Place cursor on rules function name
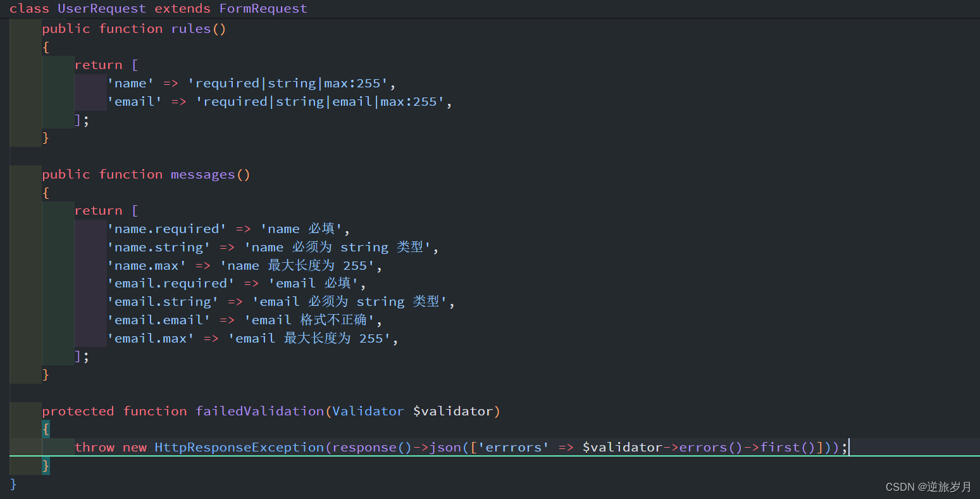The height and width of the screenshot is (499, 980). pyautogui.click(x=190, y=28)
